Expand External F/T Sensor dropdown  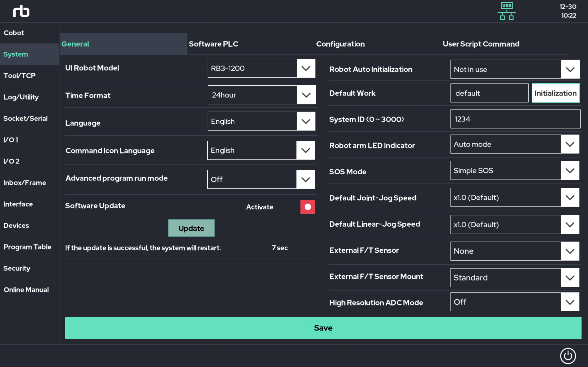pyautogui.click(x=570, y=251)
